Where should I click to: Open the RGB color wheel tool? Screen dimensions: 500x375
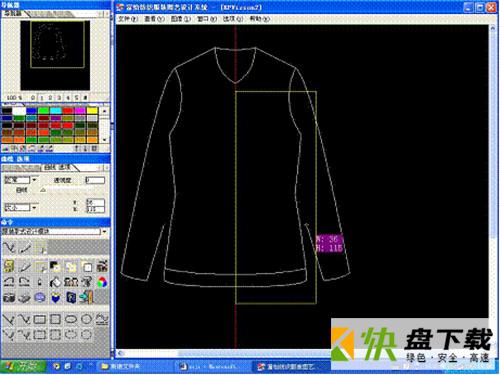click(102, 282)
